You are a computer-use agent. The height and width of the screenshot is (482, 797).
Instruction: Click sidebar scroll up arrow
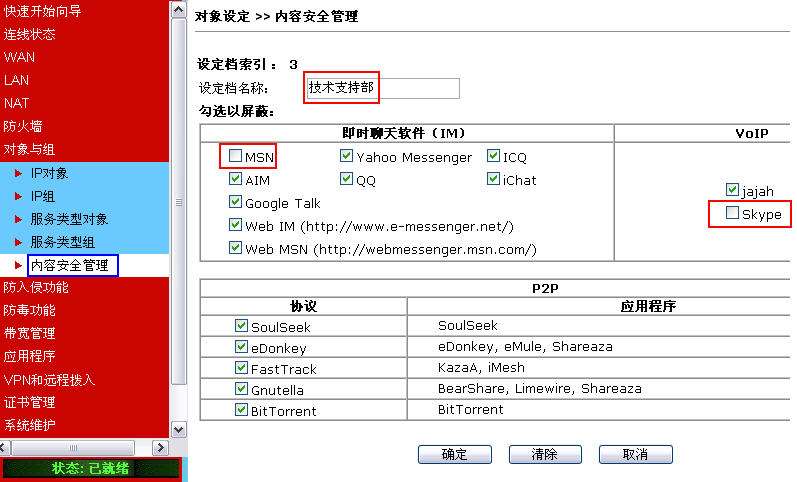coord(178,9)
